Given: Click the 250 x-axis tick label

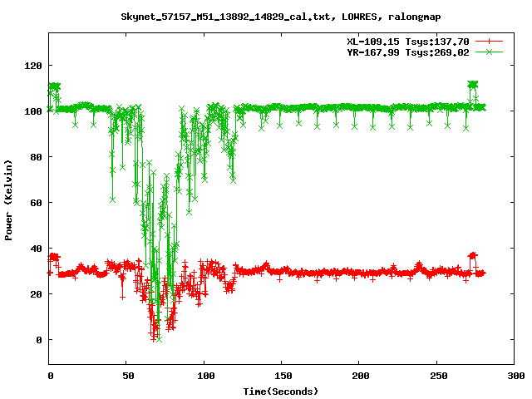Looking at the screenshot, I should tap(438, 376).
